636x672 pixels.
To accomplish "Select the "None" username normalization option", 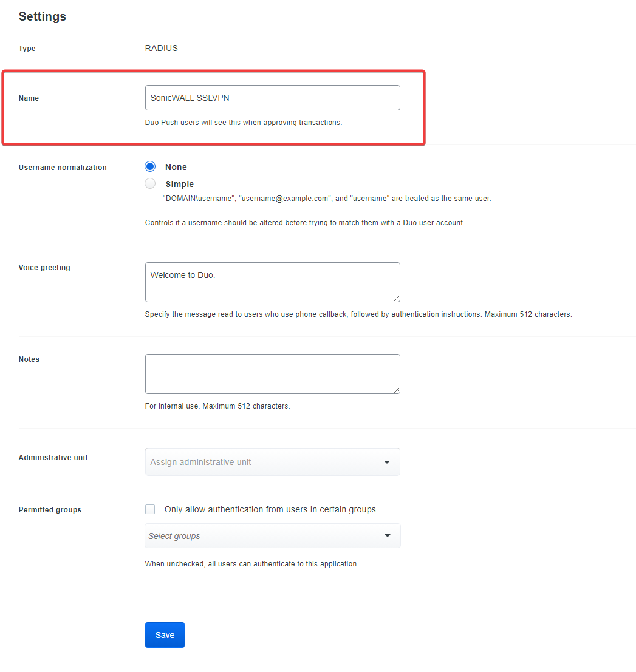I will [x=150, y=166].
